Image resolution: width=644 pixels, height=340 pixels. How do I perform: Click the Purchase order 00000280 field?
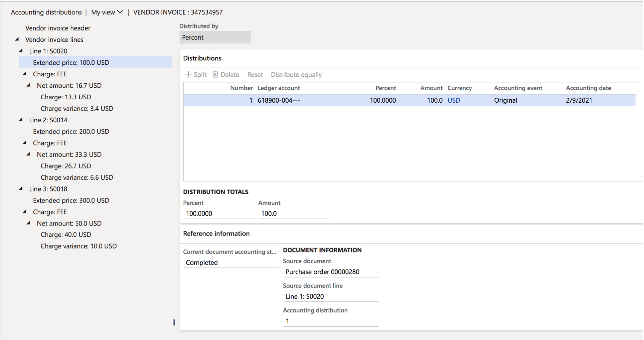[331, 272]
